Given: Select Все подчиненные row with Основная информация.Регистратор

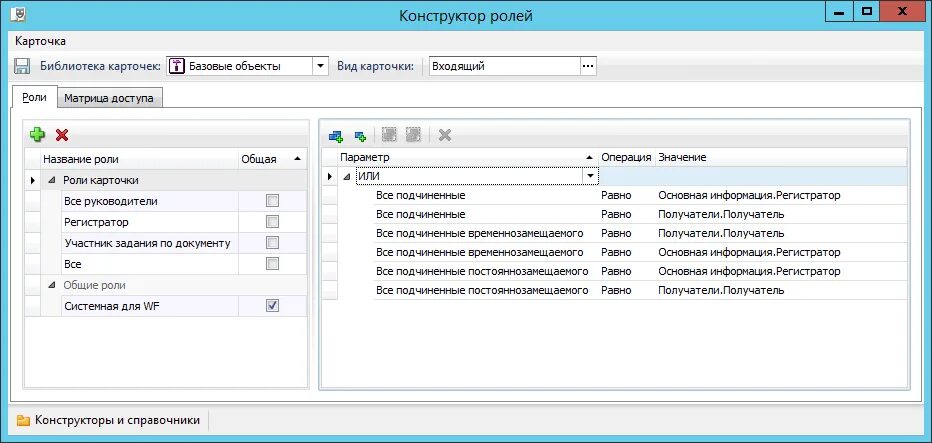Looking at the screenshot, I should (x=640, y=195).
